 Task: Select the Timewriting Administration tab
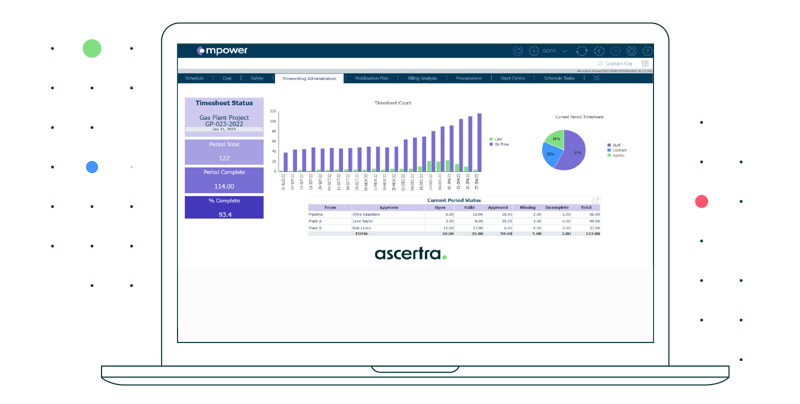(x=309, y=79)
